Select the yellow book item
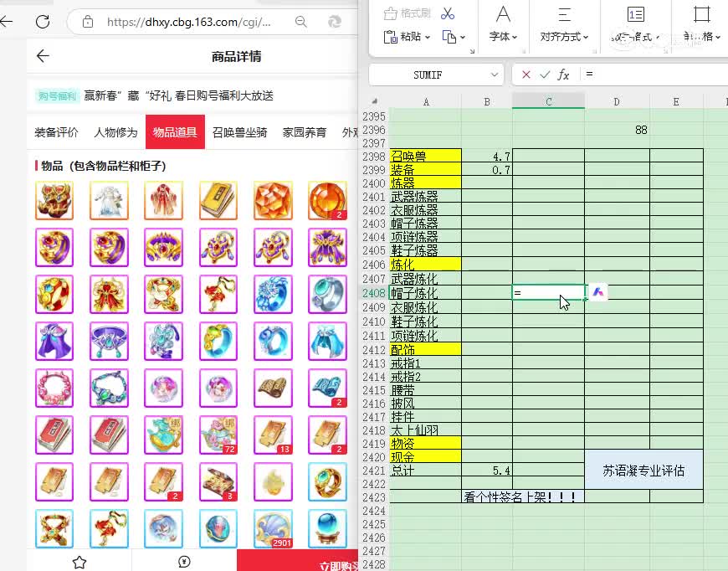Viewport: 728px width, 571px height. point(218,200)
